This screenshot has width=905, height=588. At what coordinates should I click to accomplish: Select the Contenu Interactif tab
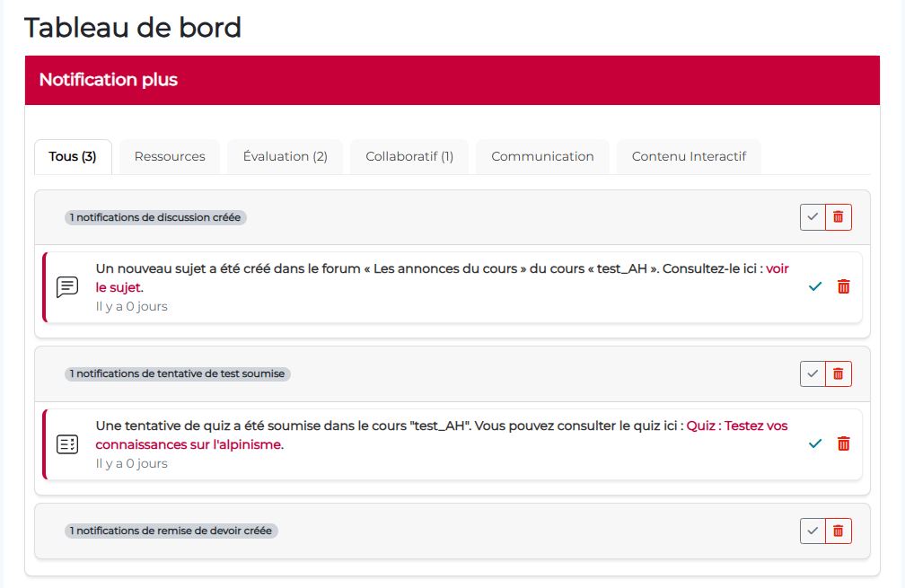[689, 156]
